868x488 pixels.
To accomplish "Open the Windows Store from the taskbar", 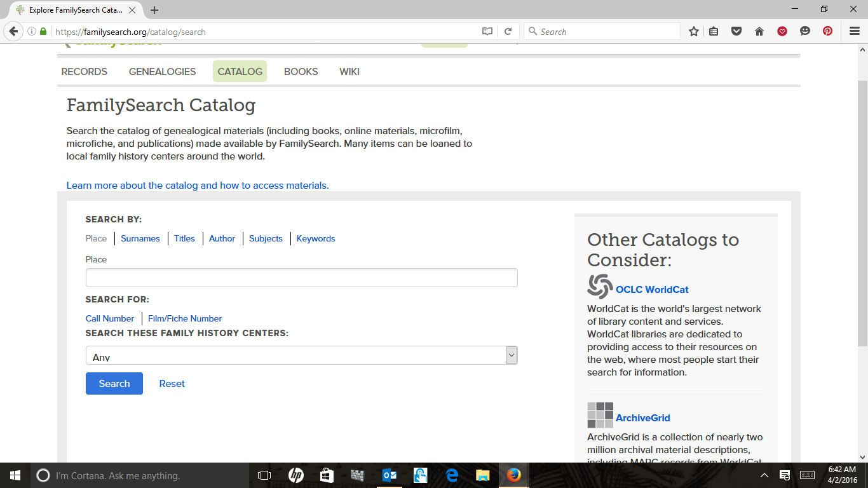I will (x=327, y=475).
